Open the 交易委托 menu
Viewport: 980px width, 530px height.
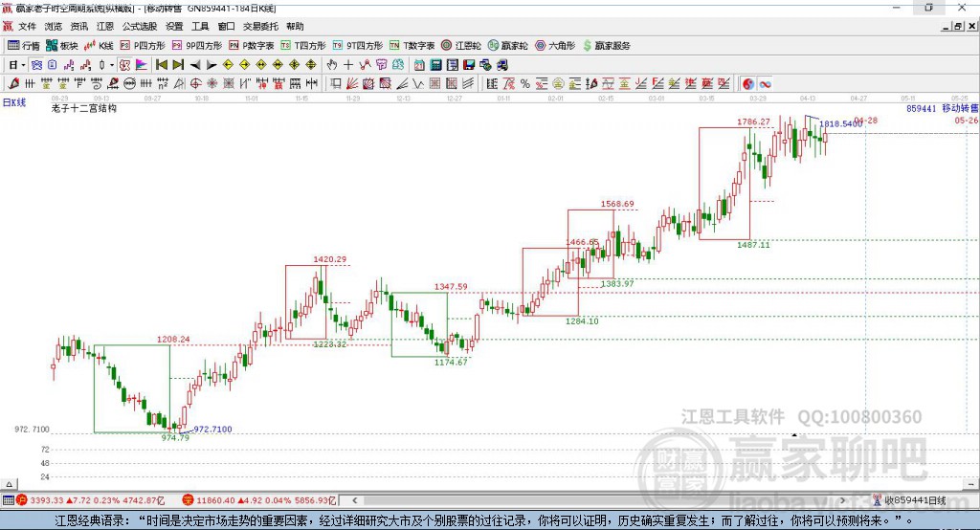pyautogui.click(x=260, y=26)
